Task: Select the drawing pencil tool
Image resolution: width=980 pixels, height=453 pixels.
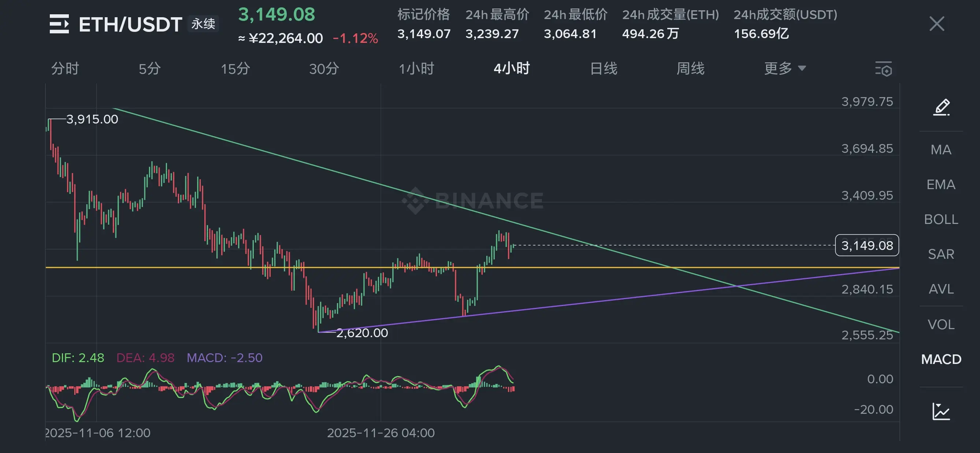Action: click(x=941, y=107)
